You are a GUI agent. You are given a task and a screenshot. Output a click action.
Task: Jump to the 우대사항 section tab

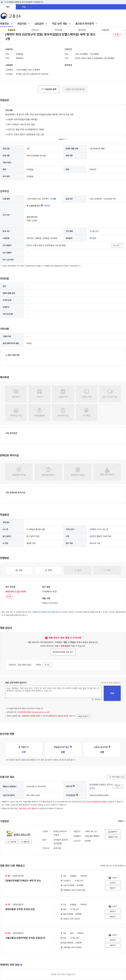(58, 30)
